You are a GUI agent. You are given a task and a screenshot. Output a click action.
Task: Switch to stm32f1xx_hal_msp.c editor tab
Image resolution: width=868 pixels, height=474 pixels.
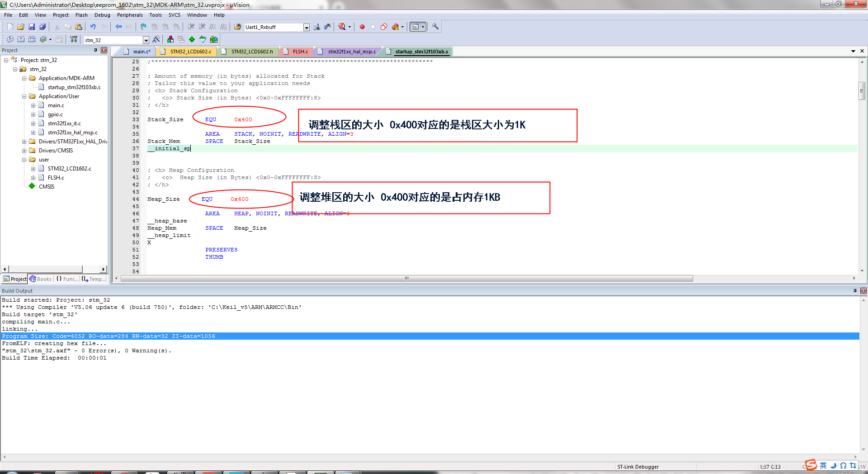tap(348, 52)
